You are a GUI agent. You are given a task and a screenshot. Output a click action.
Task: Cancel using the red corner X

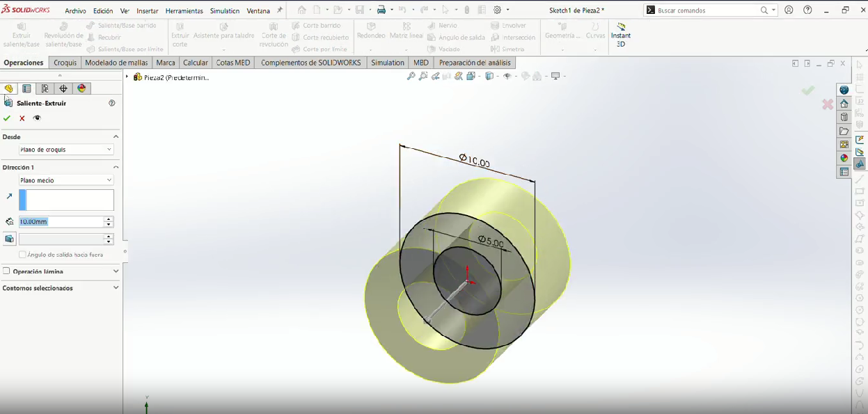(828, 104)
